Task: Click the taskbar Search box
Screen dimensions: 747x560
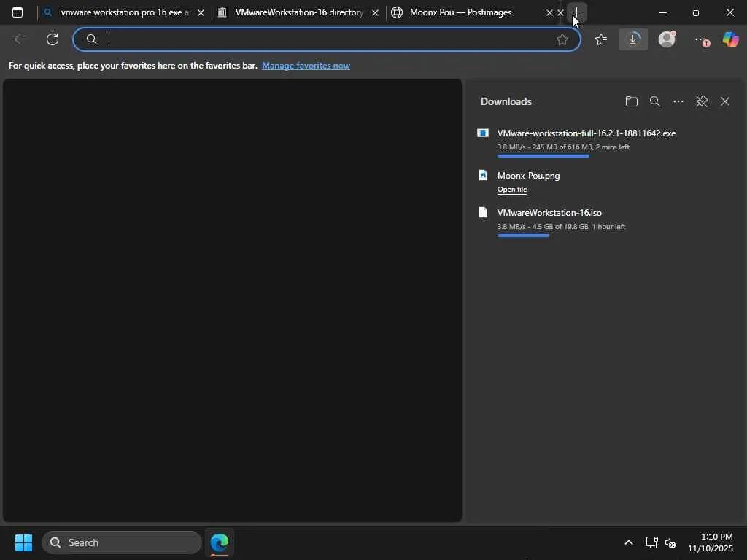Action: tap(122, 542)
